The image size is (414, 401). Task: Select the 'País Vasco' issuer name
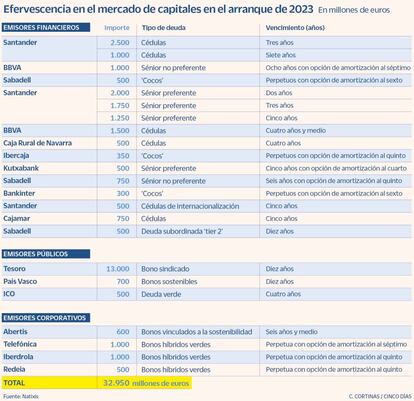coord(20,281)
